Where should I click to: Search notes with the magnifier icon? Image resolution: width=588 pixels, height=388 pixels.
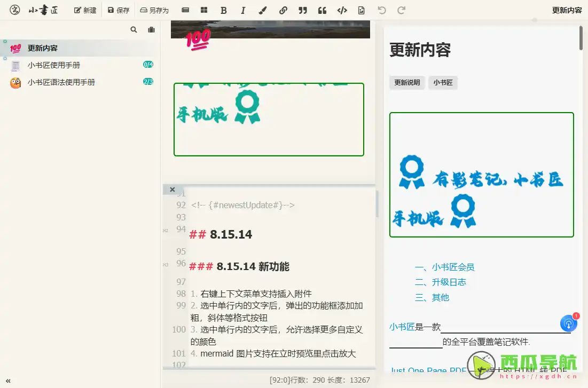pyautogui.click(x=134, y=29)
